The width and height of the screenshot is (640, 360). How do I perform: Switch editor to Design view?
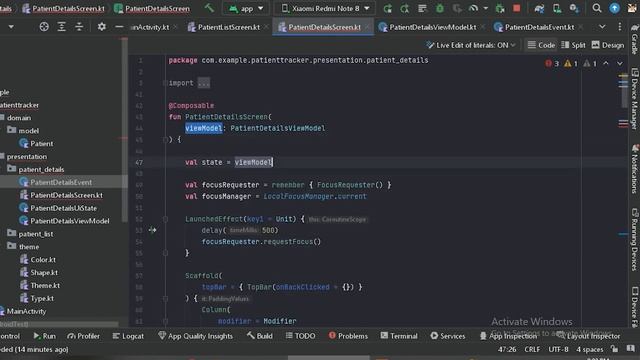click(x=608, y=45)
